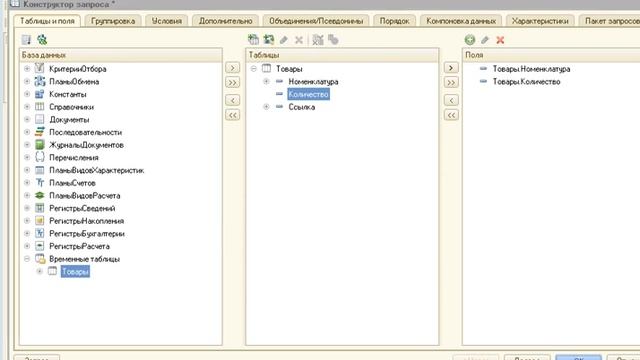Click > button between База данных and Таблицы
Image resolution: width=640 pixels, height=360 pixels.
click(233, 68)
